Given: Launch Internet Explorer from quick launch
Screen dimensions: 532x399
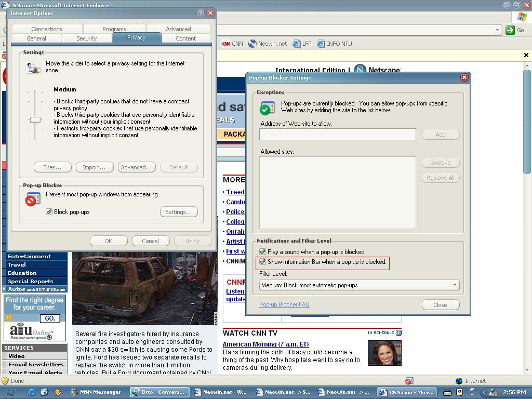Looking at the screenshot, I should (32, 392).
